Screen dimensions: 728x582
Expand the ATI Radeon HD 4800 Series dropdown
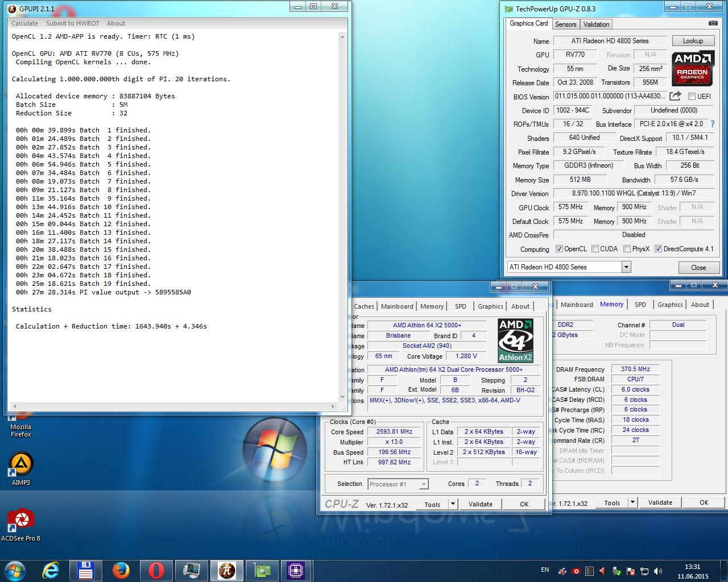pos(626,267)
